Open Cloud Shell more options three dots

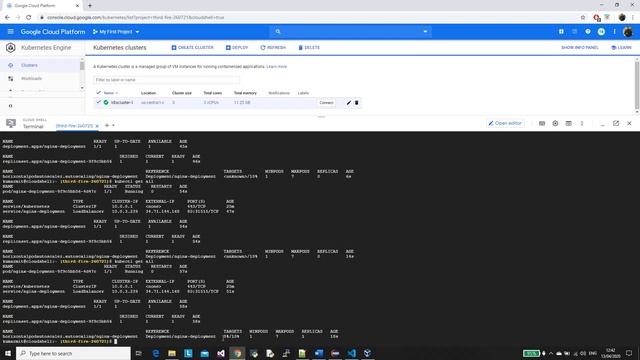[x=582, y=123]
